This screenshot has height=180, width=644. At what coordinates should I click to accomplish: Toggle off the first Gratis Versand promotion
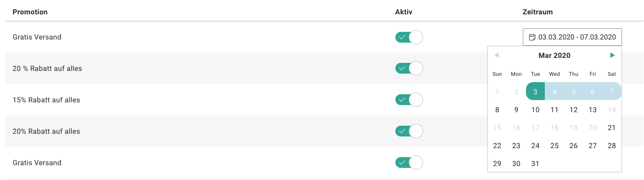(x=409, y=37)
